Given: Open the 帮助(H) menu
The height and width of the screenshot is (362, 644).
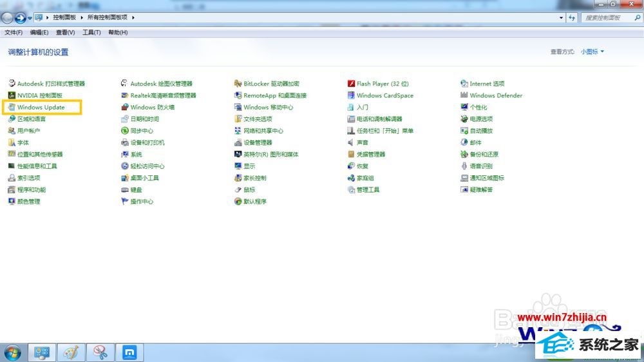Looking at the screenshot, I should 118,32.
